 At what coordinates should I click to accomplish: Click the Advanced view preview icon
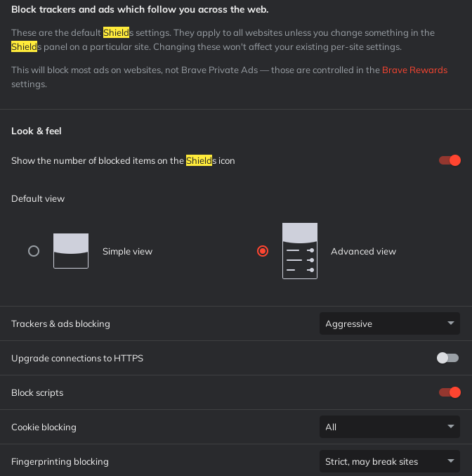click(300, 251)
